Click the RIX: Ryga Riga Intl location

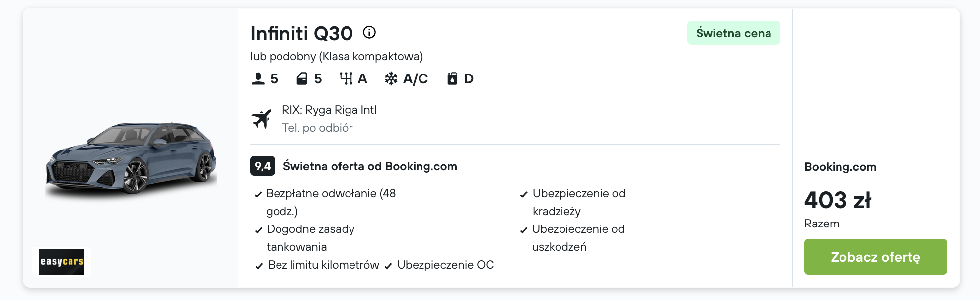[x=329, y=110]
